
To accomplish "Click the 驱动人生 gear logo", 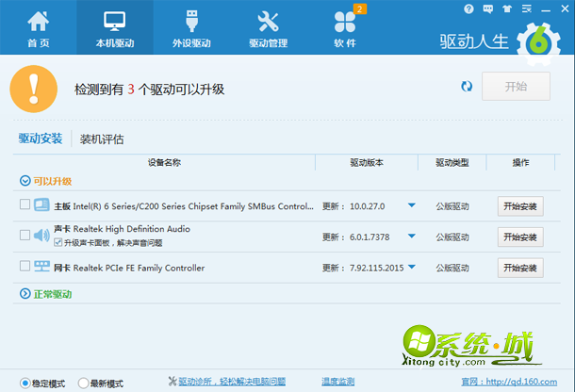I will pos(538,44).
